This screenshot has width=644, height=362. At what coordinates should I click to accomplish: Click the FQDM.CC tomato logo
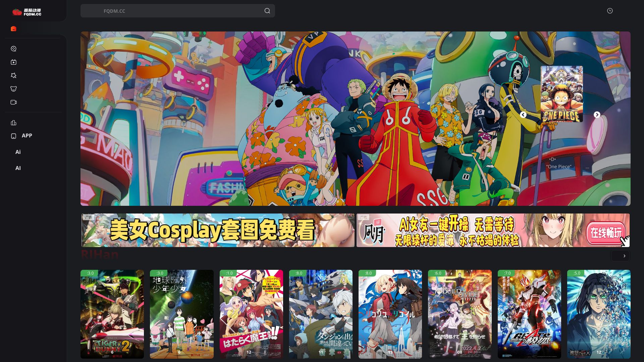[26, 12]
